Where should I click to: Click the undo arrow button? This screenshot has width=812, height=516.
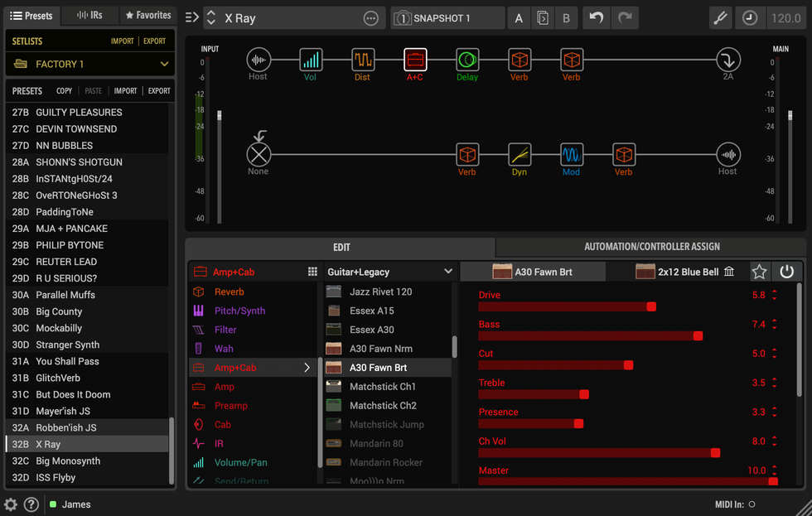click(x=597, y=18)
